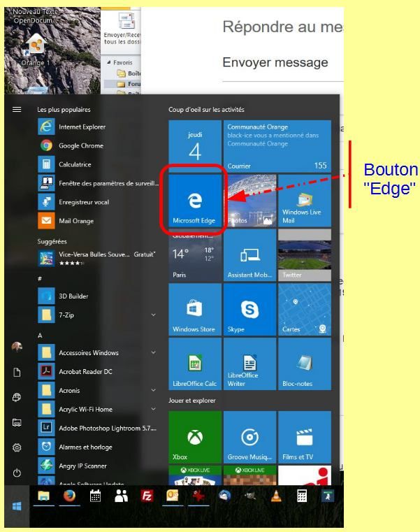Open the Assistant Mobile tile
Viewport: 420px width, 532px height.
(249, 255)
